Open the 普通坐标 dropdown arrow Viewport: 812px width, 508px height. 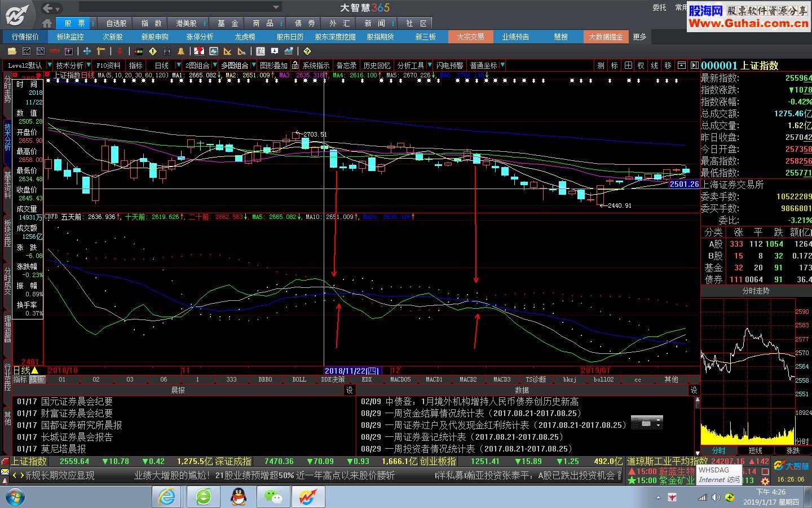click(502, 65)
